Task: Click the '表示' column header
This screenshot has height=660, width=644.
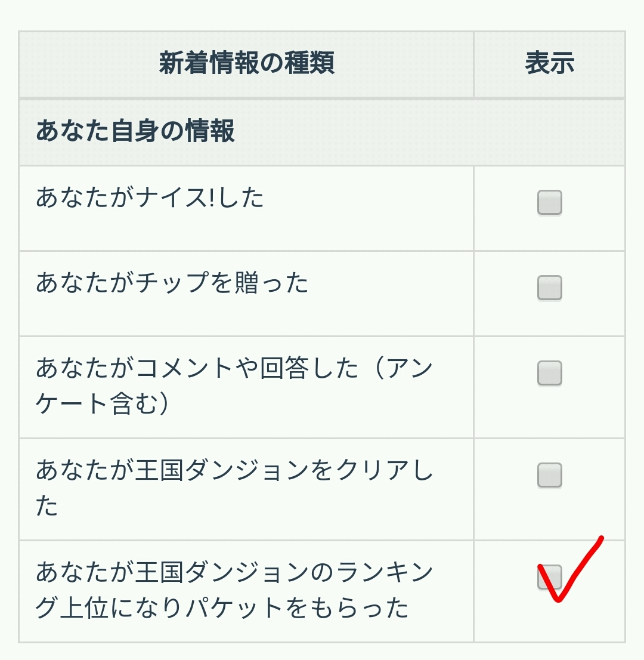Action: (x=549, y=63)
